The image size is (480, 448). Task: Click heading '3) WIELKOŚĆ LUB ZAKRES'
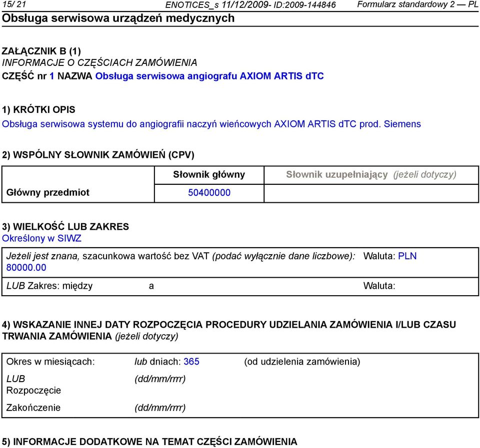[x=65, y=227]
